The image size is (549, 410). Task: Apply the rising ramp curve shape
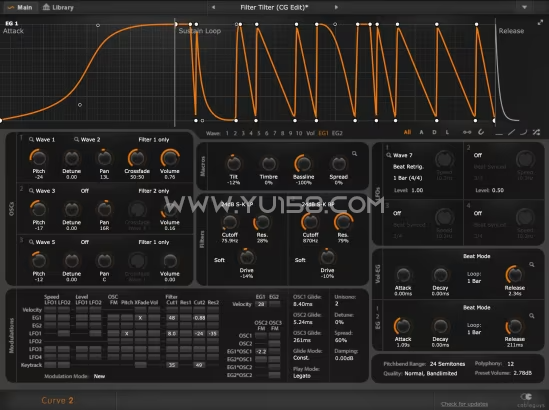tap(511, 132)
